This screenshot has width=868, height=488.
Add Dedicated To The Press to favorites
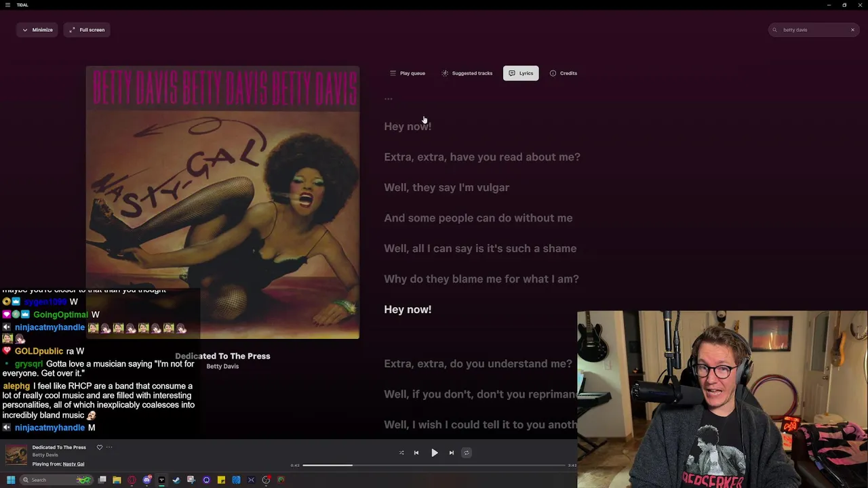[x=99, y=447]
